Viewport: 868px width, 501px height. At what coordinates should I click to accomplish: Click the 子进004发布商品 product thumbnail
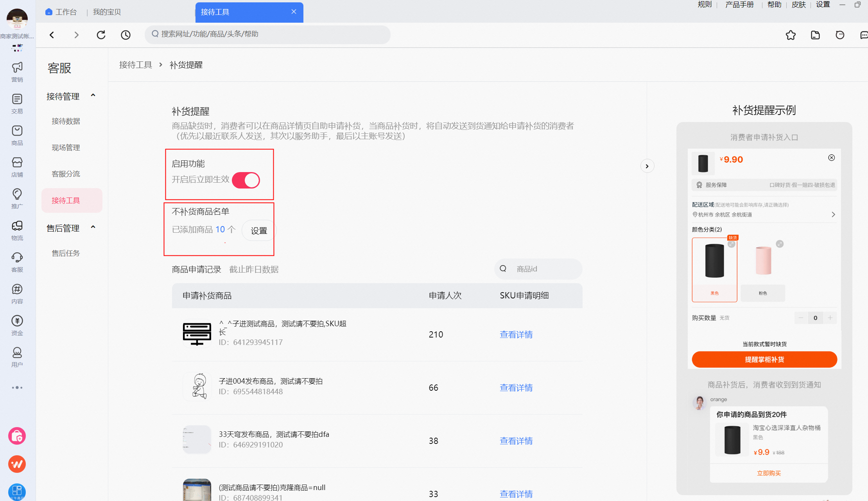(x=197, y=386)
